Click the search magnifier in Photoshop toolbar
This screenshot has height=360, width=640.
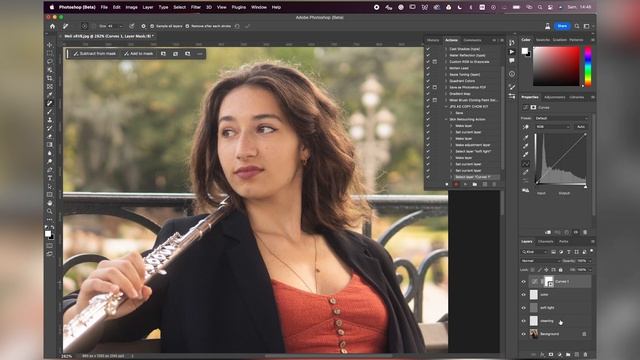577,26
